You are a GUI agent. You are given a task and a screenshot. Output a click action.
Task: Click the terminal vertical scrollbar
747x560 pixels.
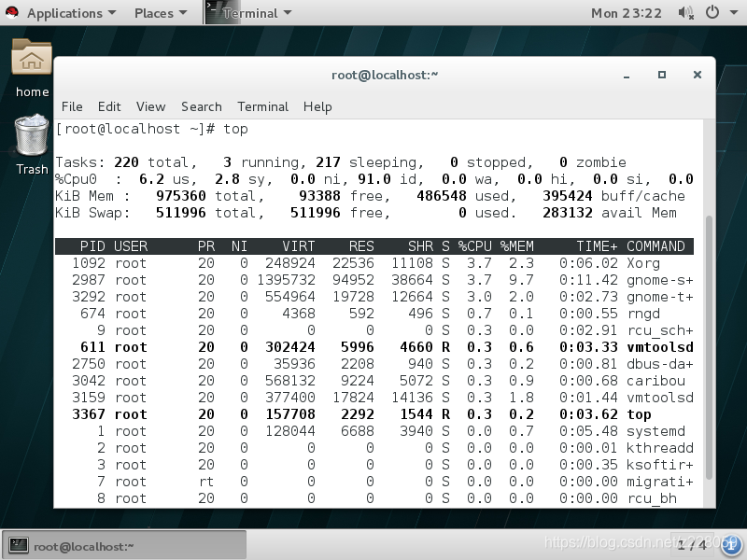click(709, 347)
